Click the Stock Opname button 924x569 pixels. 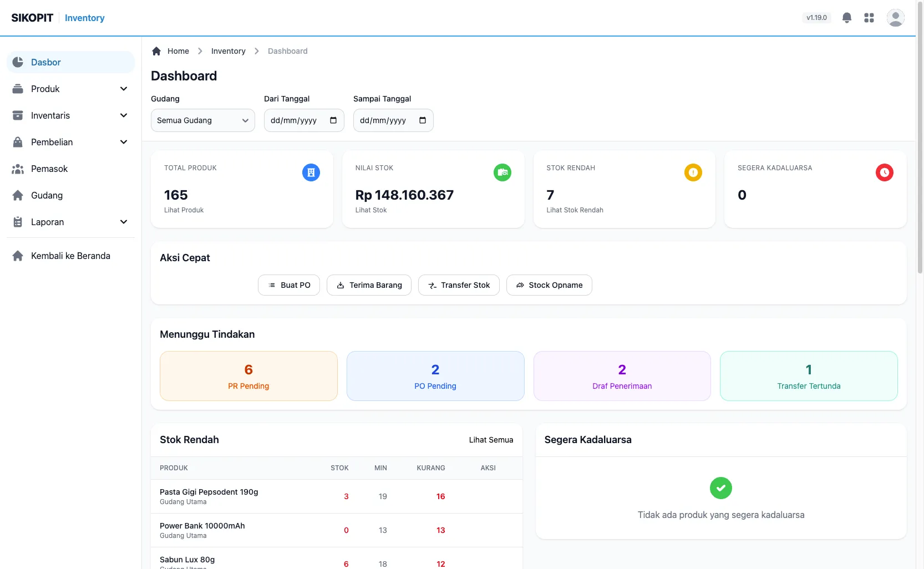tap(549, 285)
